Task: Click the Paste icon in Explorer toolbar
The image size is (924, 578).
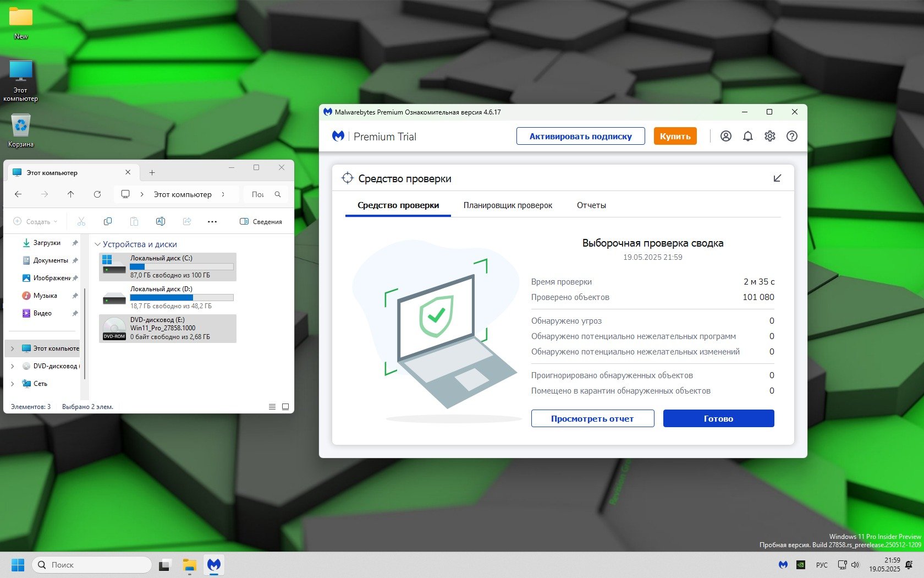Action: click(x=134, y=221)
